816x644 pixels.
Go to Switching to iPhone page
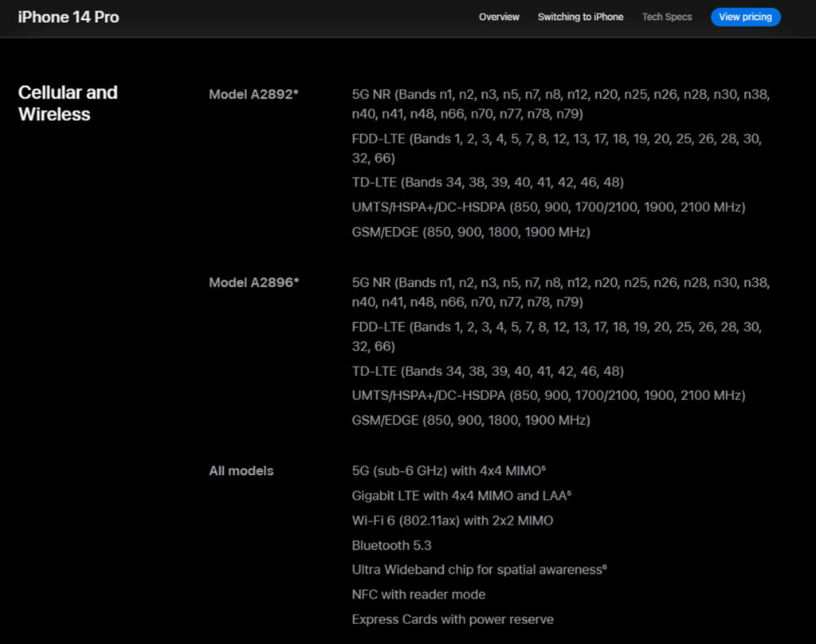(580, 18)
